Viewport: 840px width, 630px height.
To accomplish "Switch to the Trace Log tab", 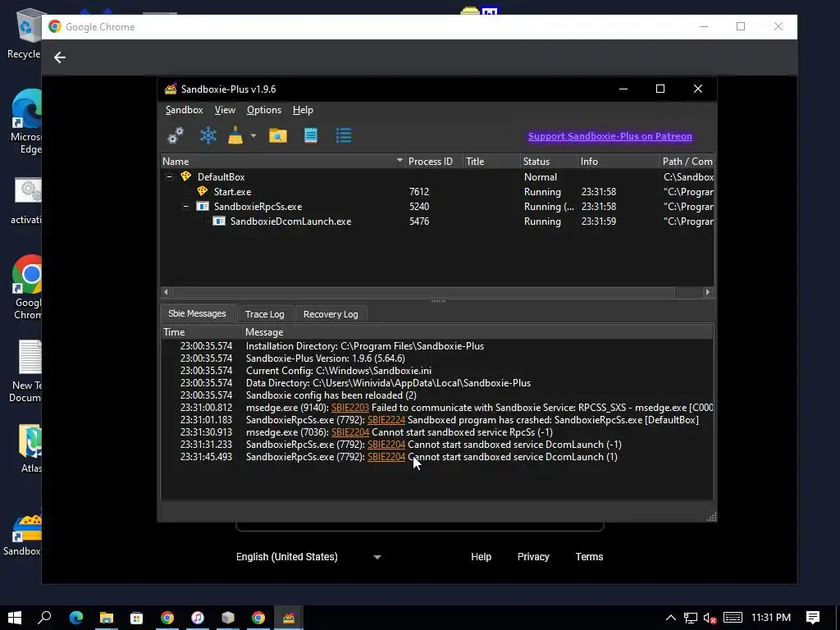I will pyautogui.click(x=265, y=314).
